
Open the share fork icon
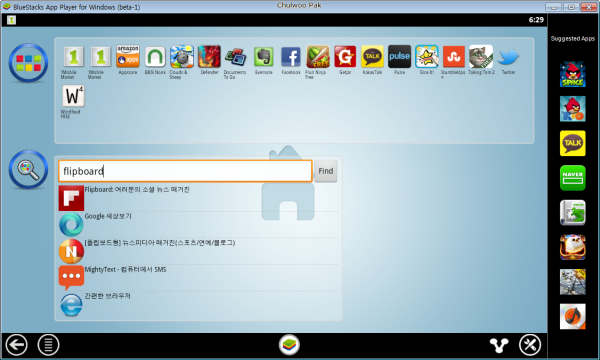(499, 345)
